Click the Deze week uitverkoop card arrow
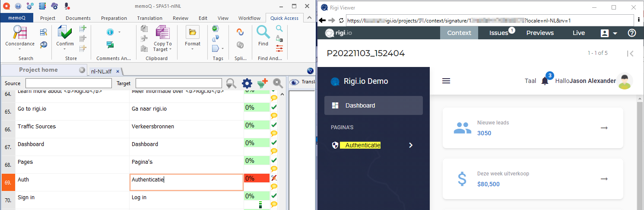The image size is (644, 210). tap(604, 179)
